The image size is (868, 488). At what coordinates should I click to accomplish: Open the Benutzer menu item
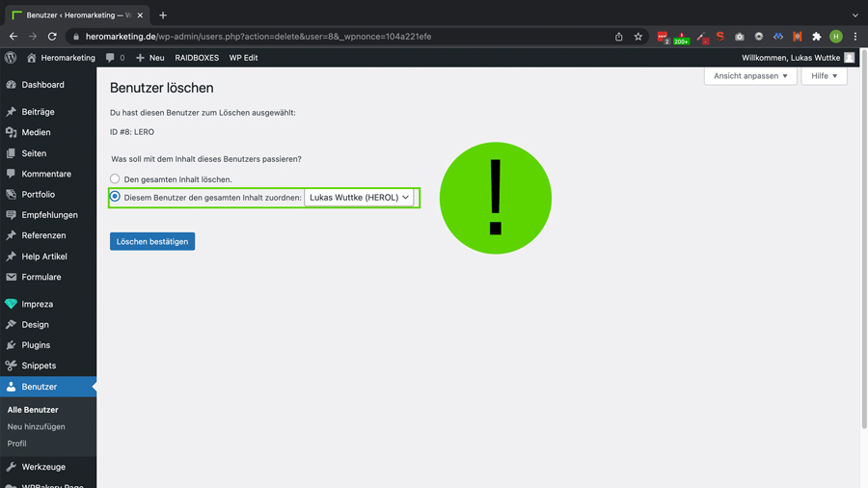48,386
